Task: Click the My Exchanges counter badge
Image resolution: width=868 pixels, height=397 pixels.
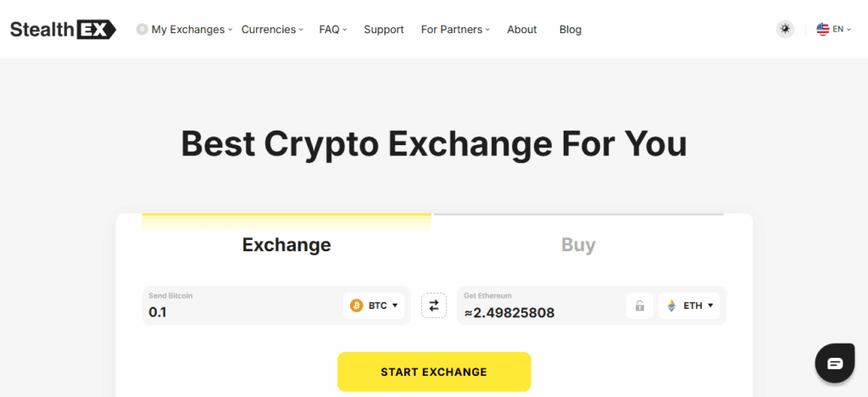Action: point(142,29)
